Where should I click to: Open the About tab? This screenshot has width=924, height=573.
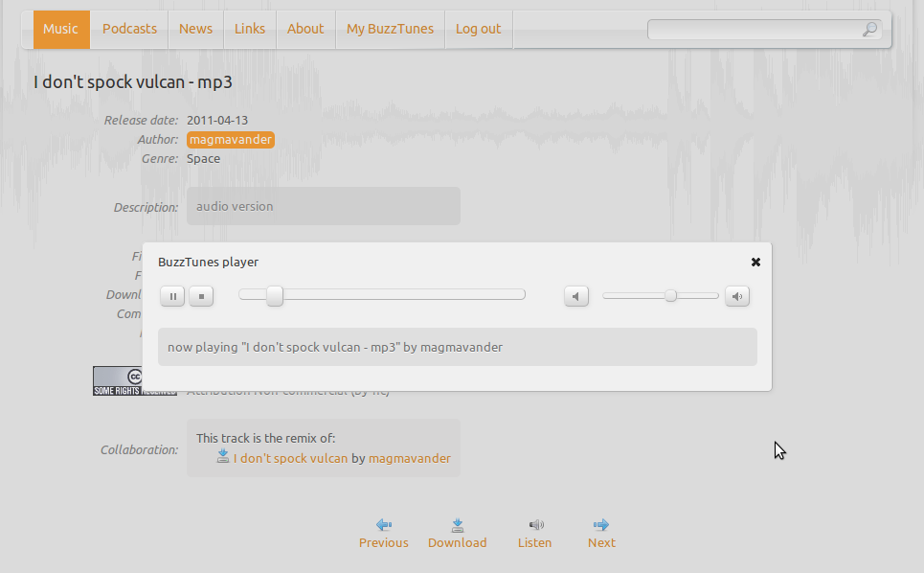(x=305, y=30)
